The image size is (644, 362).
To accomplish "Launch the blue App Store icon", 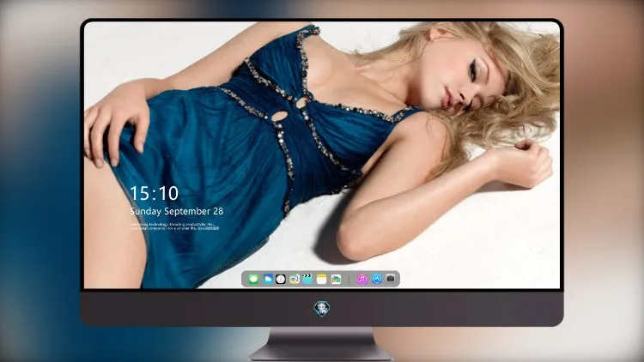I will point(377,279).
